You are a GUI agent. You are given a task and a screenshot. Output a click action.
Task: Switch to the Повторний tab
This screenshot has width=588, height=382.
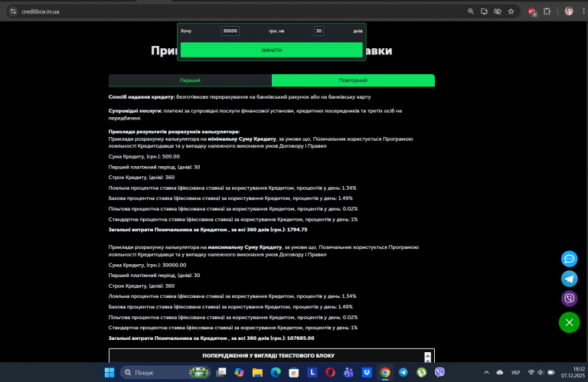[353, 80]
